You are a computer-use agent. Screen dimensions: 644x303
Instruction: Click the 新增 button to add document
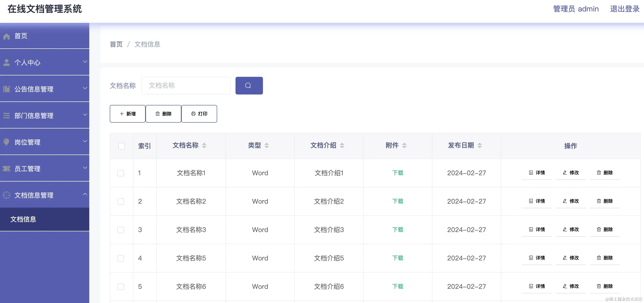pos(127,114)
